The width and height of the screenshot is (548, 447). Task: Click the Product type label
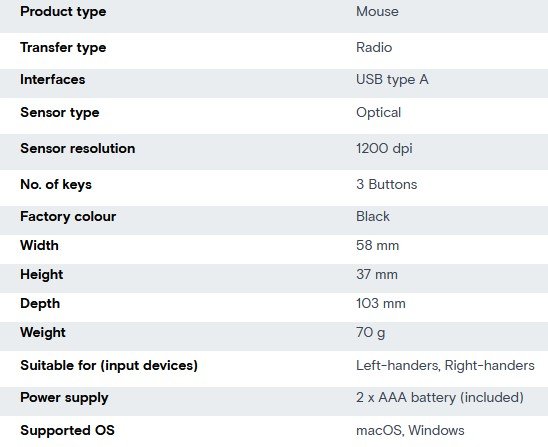63,12
